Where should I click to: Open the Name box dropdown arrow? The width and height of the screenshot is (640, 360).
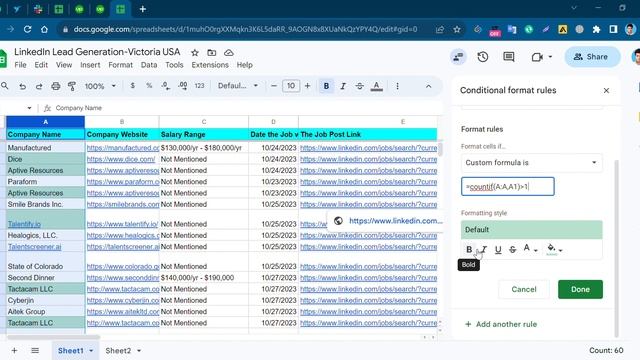[29, 108]
